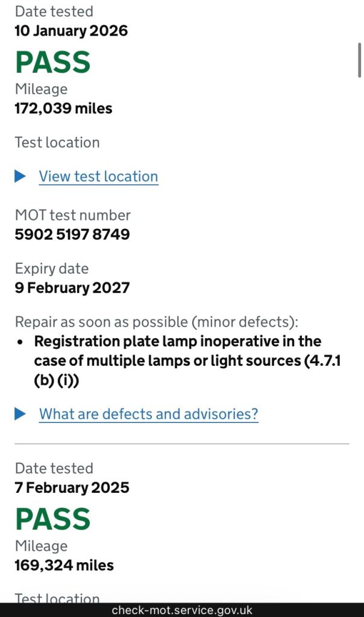This screenshot has height=617, width=364.
Task: Click the test date 7 February 2025
Action: point(72,487)
